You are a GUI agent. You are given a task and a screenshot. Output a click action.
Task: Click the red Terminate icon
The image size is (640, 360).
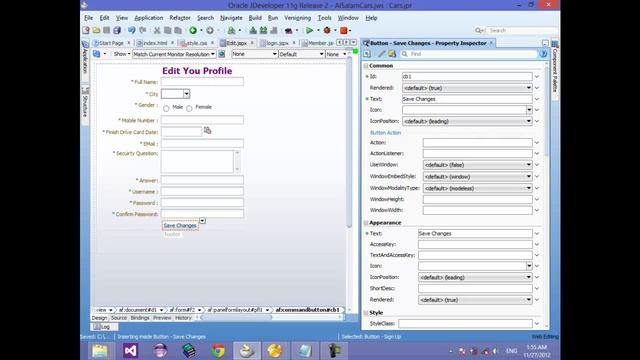click(344, 30)
